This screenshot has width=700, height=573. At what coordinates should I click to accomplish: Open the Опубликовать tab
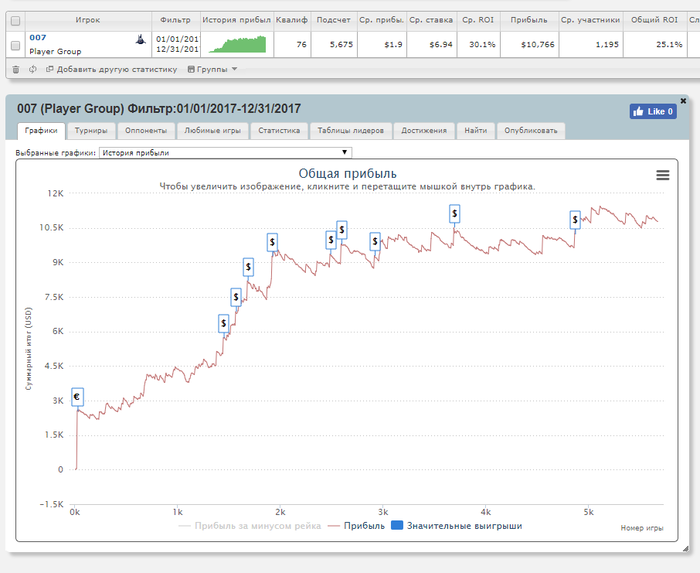[x=531, y=131]
